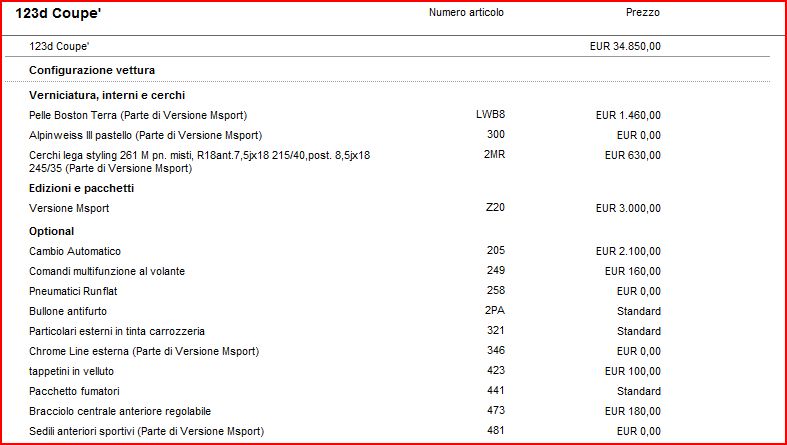
Task: Click the price 'EUR 3.000,00'
Action: [628, 208]
